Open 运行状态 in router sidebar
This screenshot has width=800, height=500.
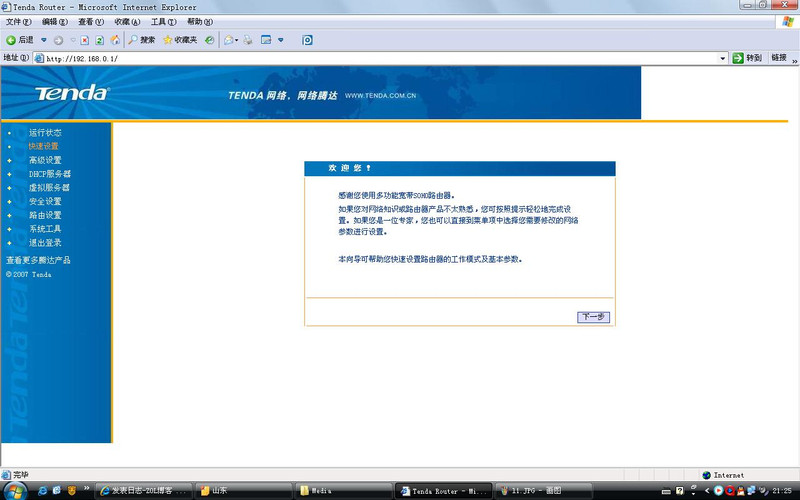point(45,133)
